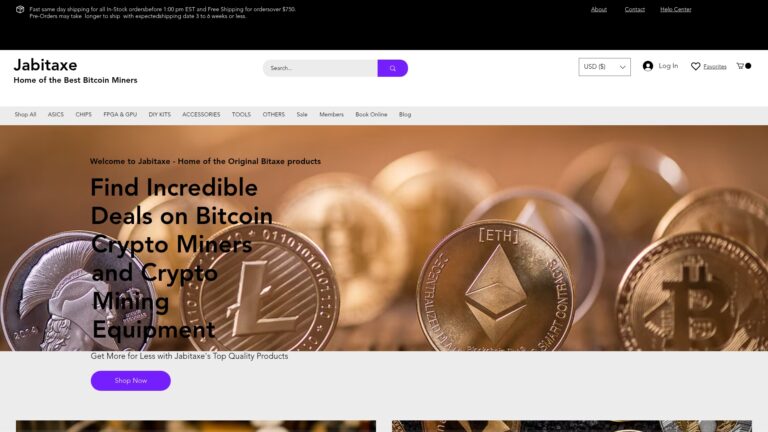Click the Log In user avatar icon
The image size is (768, 432).
(x=648, y=66)
